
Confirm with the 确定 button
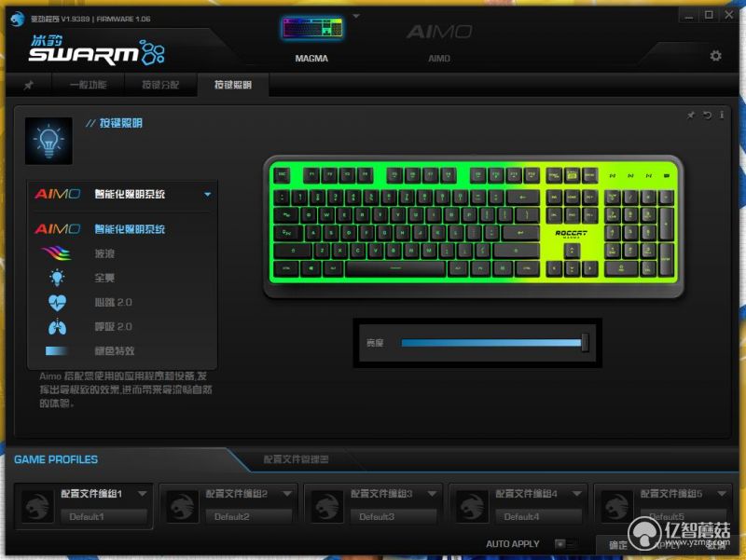click(618, 545)
